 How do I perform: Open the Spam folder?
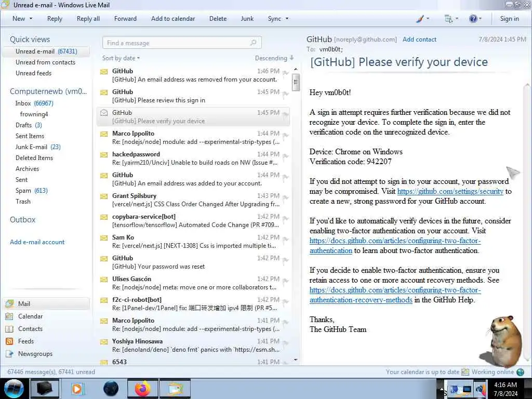click(x=31, y=190)
